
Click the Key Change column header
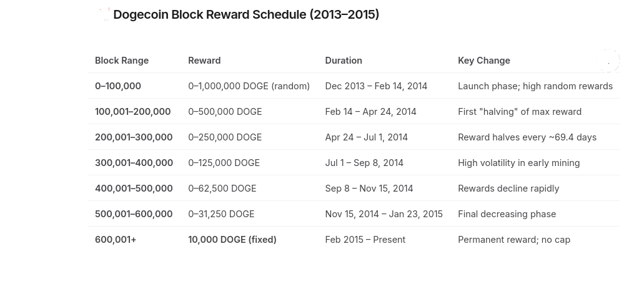click(484, 61)
